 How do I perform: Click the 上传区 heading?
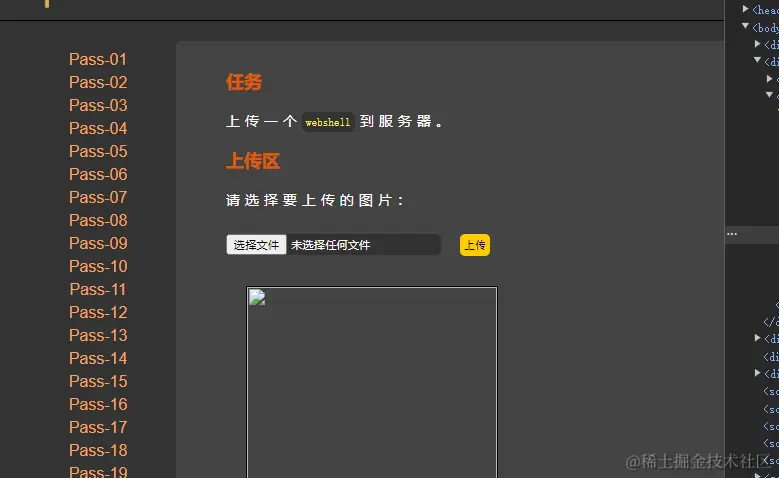click(253, 161)
